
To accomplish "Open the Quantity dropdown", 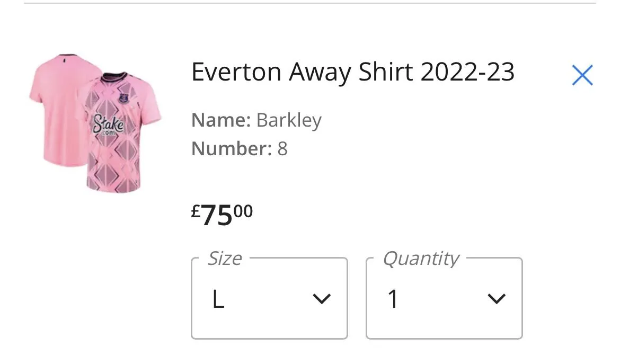I will click(444, 299).
